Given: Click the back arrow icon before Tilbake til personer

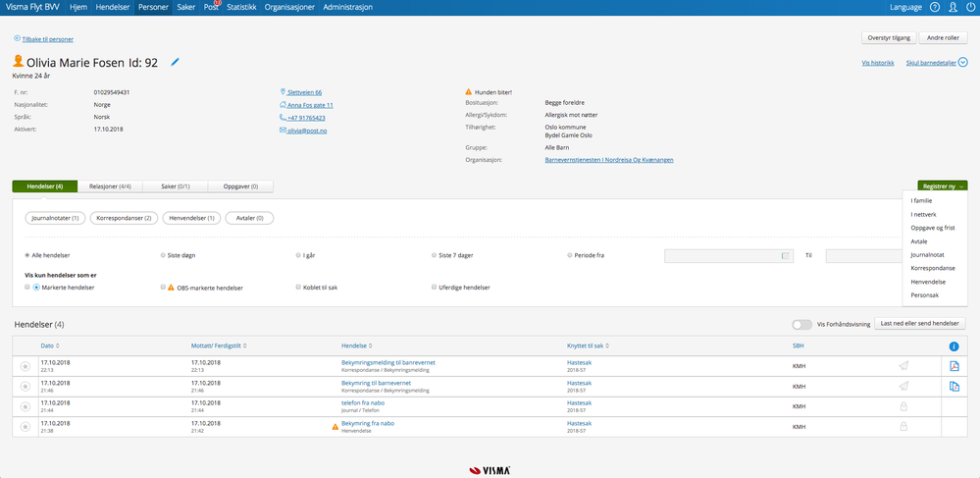Looking at the screenshot, I should 17,39.
